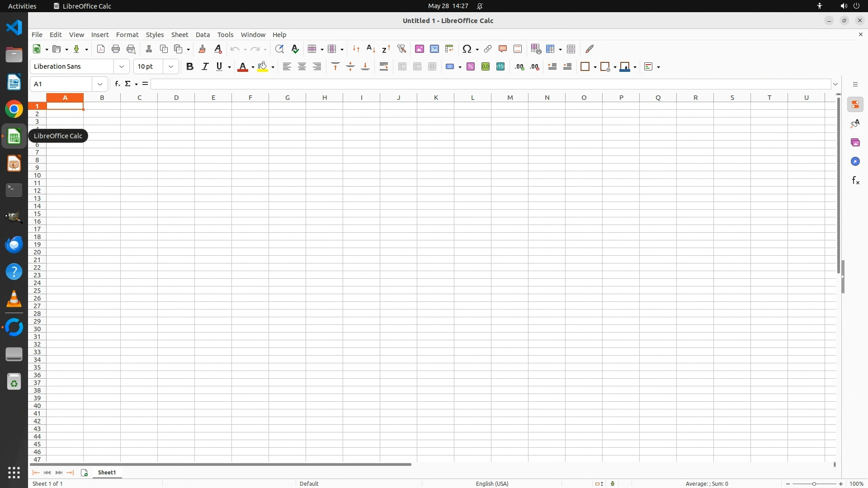The image size is (868, 488).
Task: Expand the font name dropdown
Action: click(x=122, y=67)
